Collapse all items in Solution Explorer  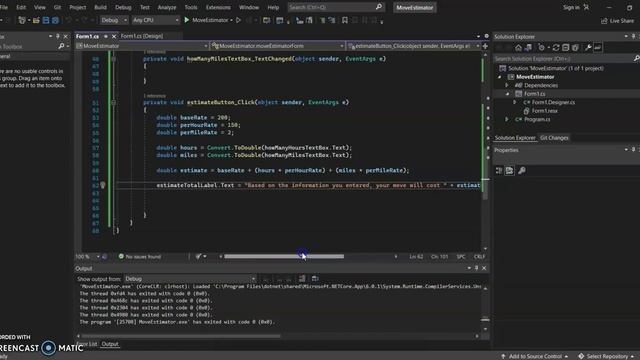click(566, 48)
